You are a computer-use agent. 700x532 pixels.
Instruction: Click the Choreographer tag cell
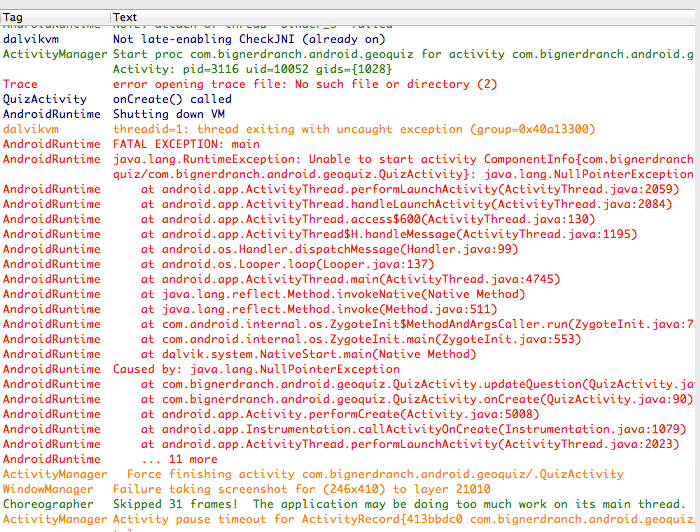click(48, 504)
